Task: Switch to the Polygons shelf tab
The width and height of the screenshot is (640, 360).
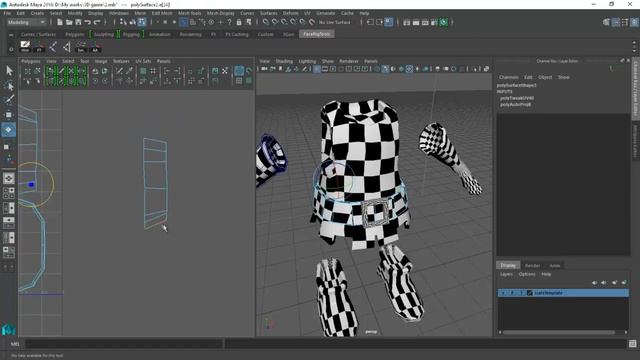Action: click(x=75, y=34)
